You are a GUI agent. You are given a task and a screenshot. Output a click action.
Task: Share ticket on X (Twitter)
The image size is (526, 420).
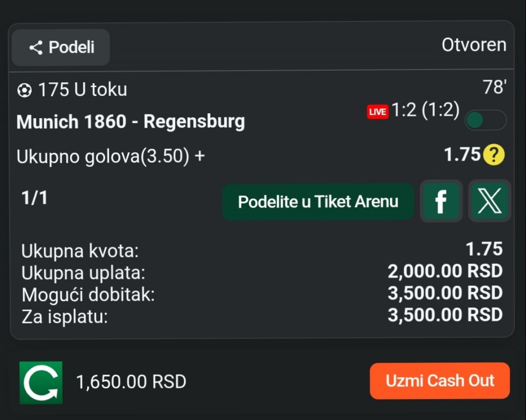489,202
